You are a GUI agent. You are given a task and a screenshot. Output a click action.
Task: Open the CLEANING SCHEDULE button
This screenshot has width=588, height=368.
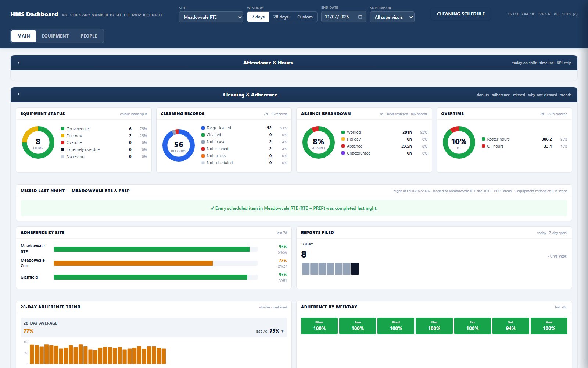coord(461,14)
